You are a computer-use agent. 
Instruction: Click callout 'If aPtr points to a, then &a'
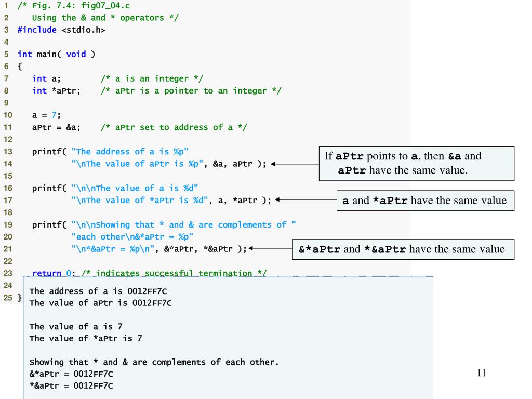(x=416, y=164)
